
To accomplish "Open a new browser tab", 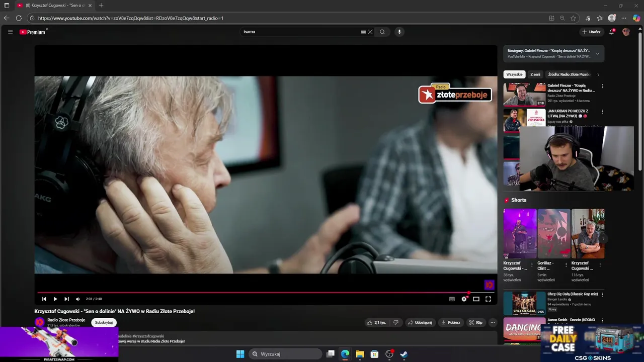I will (101, 5).
